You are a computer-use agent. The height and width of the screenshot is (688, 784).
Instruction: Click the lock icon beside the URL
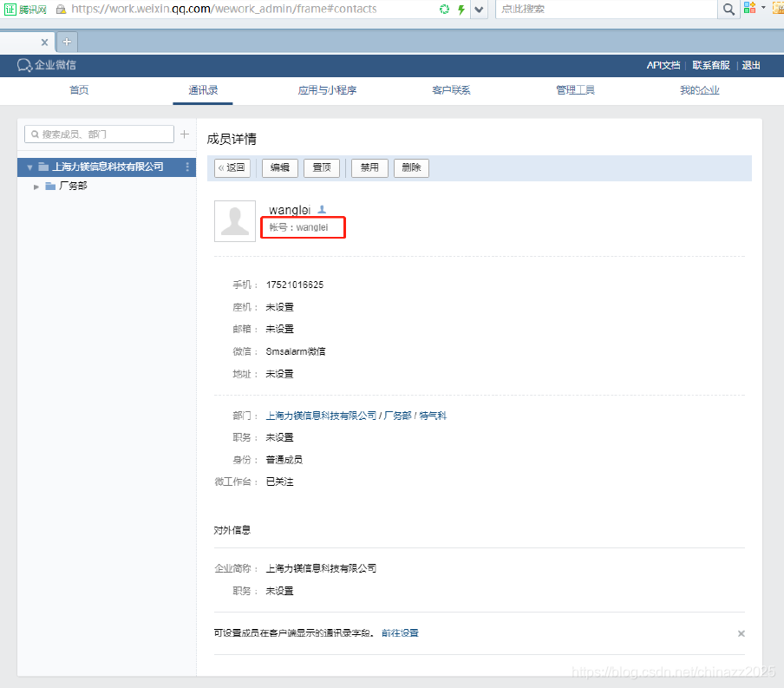tap(61, 9)
